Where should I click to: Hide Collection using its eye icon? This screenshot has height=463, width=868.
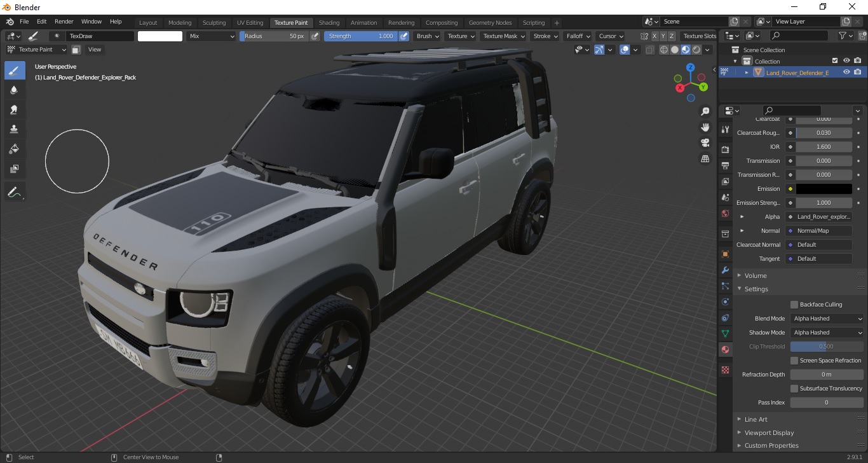pyautogui.click(x=846, y=61)
